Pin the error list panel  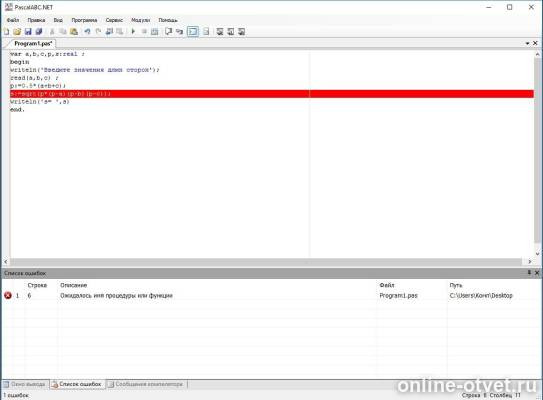click(529, 273)
